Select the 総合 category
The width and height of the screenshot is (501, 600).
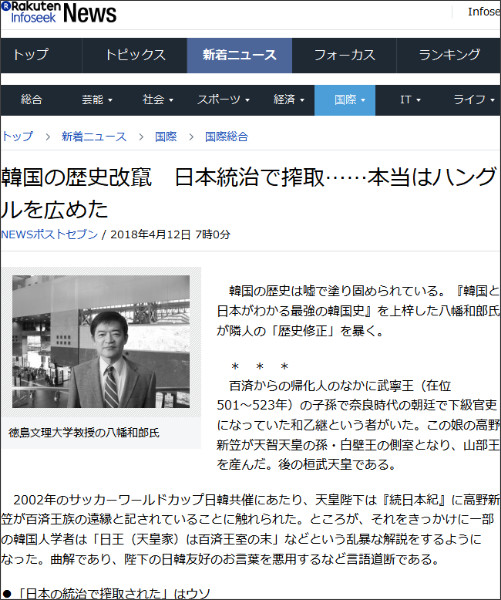point(31,100)
